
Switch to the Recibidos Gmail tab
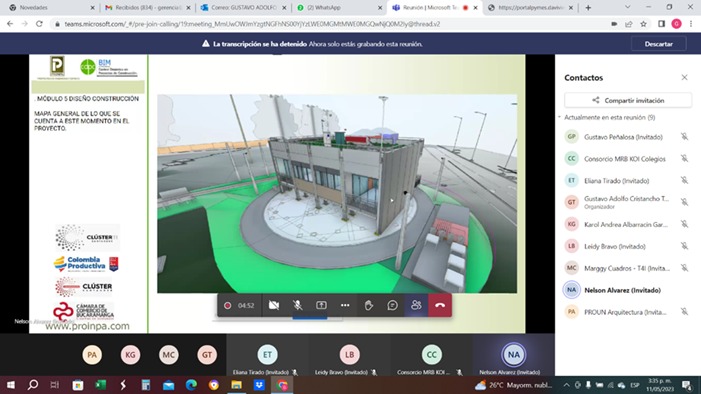pyautogui.click(x=147, y=8)
